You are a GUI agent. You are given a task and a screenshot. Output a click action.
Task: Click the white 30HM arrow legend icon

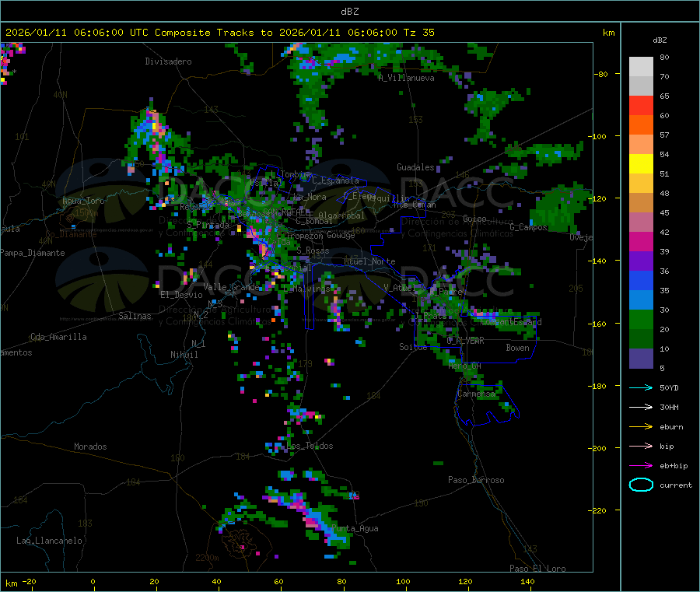641,407
